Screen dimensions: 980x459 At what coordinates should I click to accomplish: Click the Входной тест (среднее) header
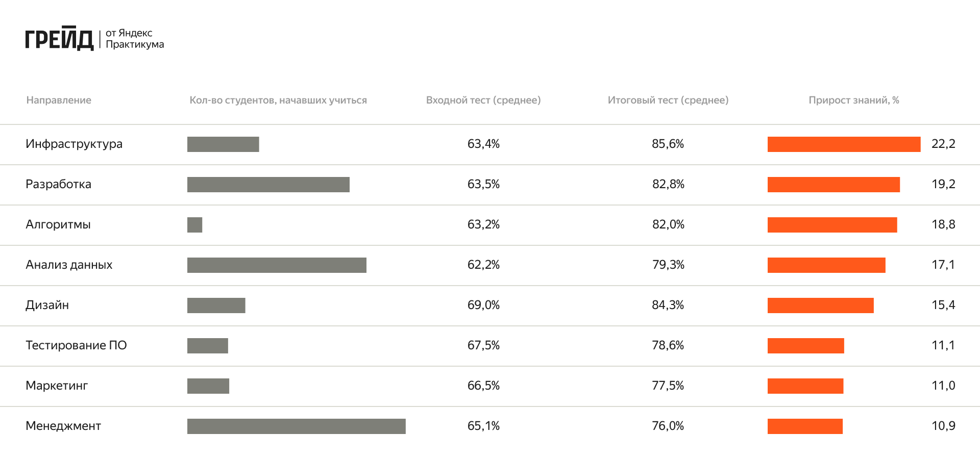[x=483, y=100]
